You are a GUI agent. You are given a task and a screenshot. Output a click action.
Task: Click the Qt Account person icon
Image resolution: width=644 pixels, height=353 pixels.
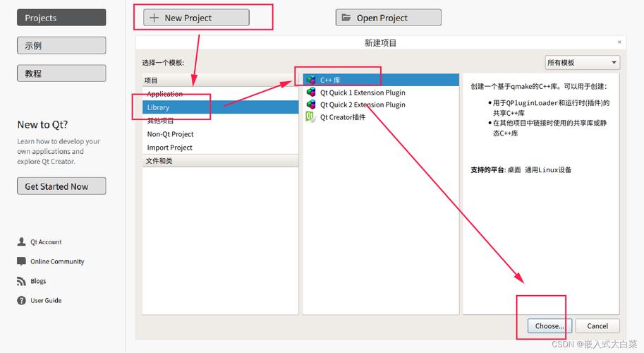(21, 241)
